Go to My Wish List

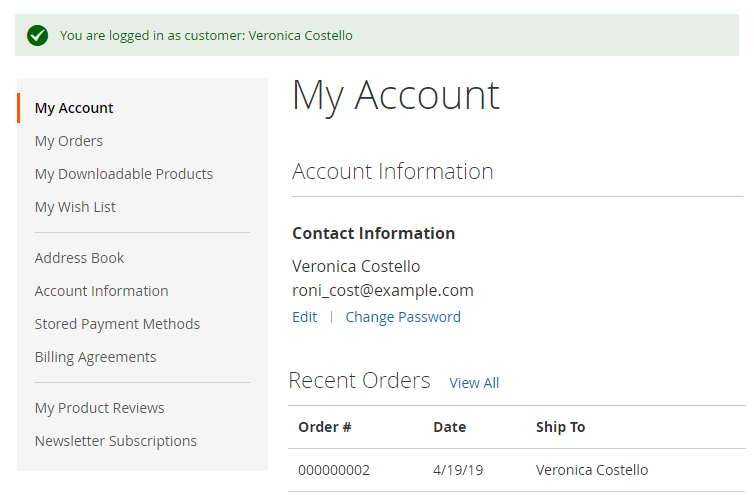(x=75, y=207)
